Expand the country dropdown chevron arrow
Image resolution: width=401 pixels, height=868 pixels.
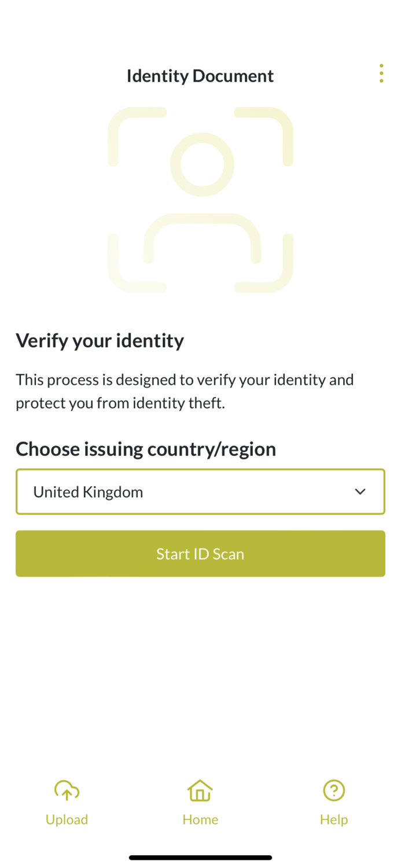click(x=360, y=492)
